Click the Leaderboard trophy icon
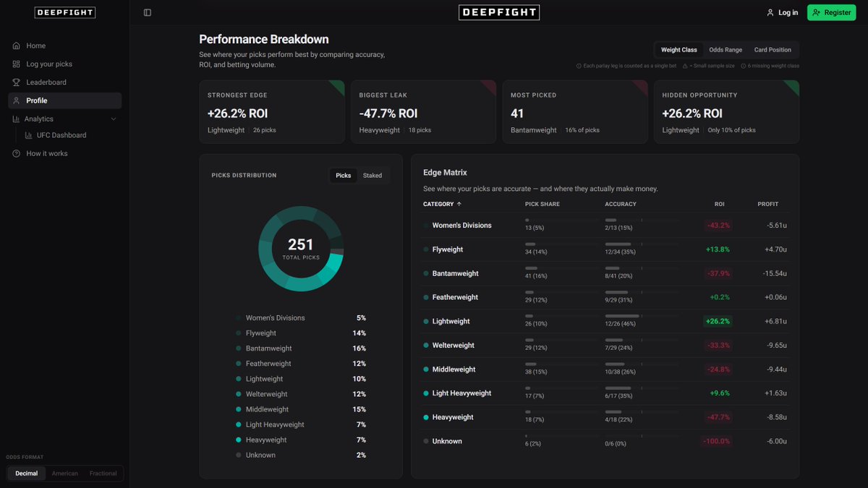 16,82
